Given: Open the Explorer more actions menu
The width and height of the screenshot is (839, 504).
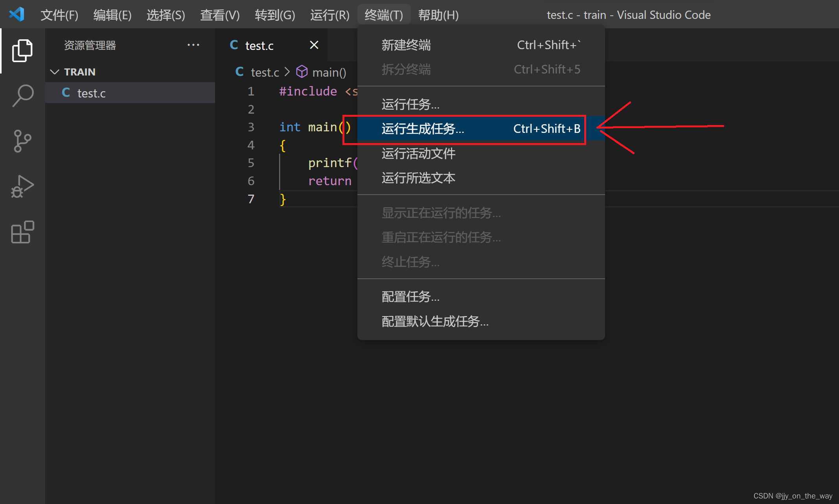Looking at the screenshot, I should coord(193,45).
